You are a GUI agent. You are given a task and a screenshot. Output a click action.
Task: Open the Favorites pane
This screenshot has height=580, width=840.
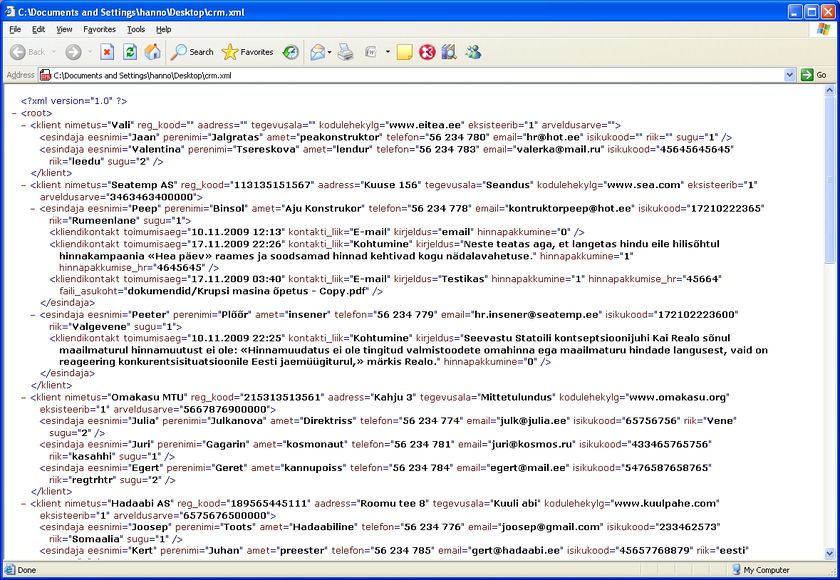pyautogui.click(x=248, y=52)
